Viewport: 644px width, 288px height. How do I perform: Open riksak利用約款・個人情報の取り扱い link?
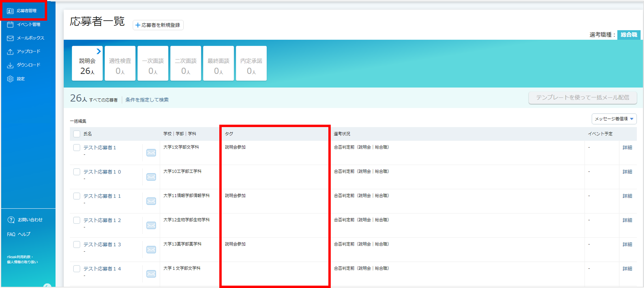(x=23, y=259)
